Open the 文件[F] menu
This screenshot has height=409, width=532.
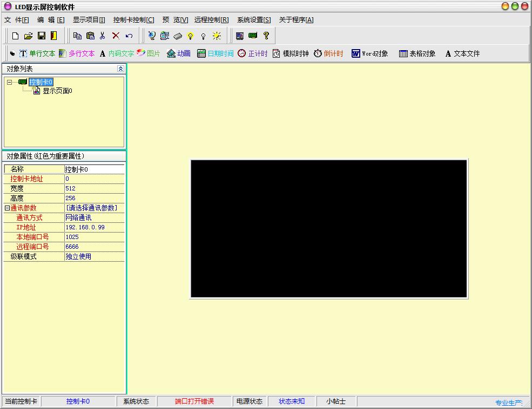point(17,20)
